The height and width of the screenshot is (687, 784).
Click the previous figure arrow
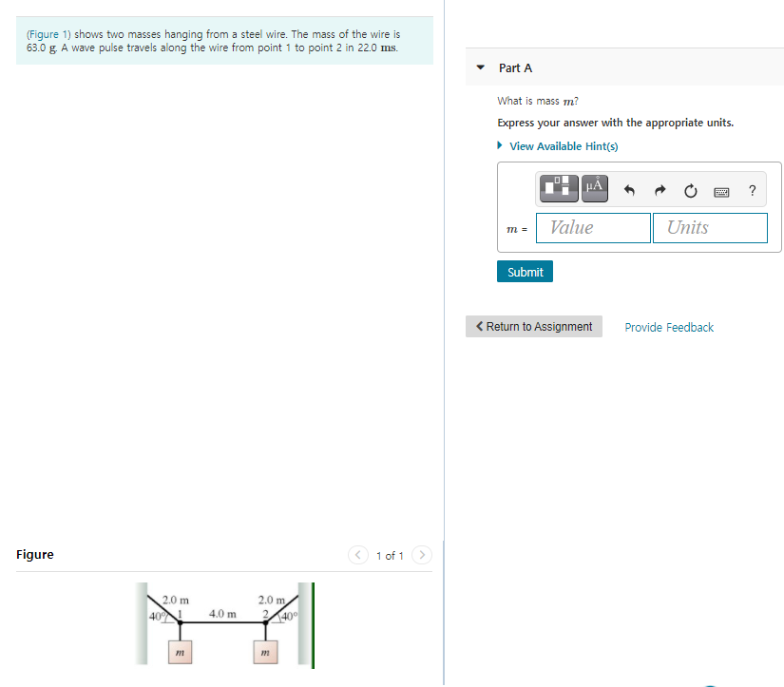(358, 555)
